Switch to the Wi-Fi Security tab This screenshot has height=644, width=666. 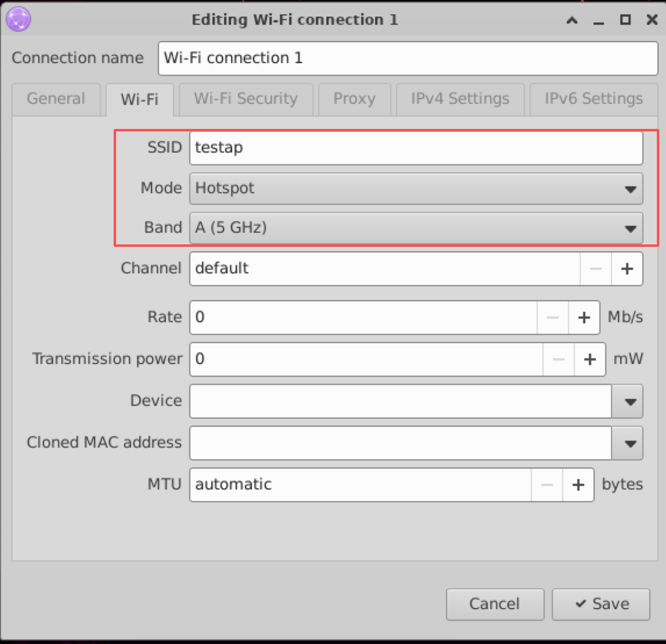coord(246,99)
